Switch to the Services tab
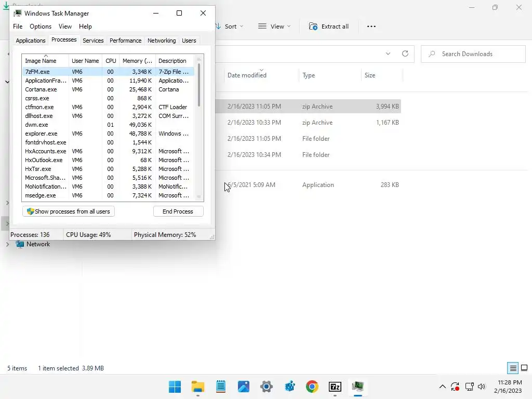Image resolution: width=532 pixels, height=399 pixels. [93, 41]
